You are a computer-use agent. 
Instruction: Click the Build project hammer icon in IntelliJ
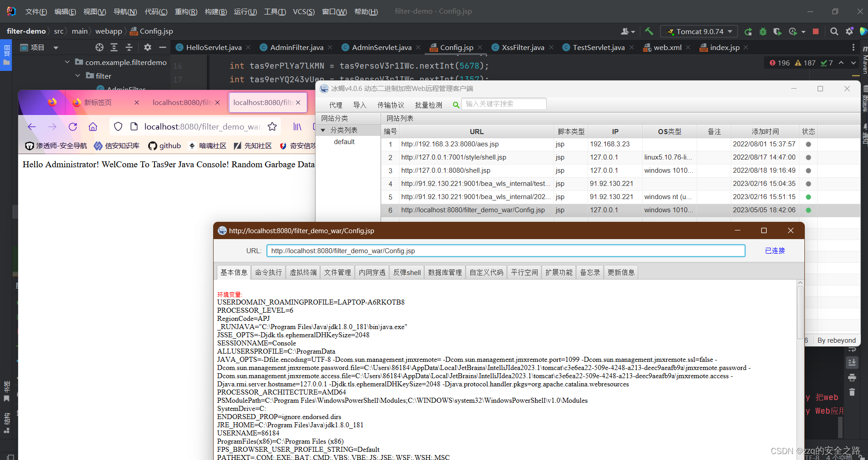(x=649, y=31)
